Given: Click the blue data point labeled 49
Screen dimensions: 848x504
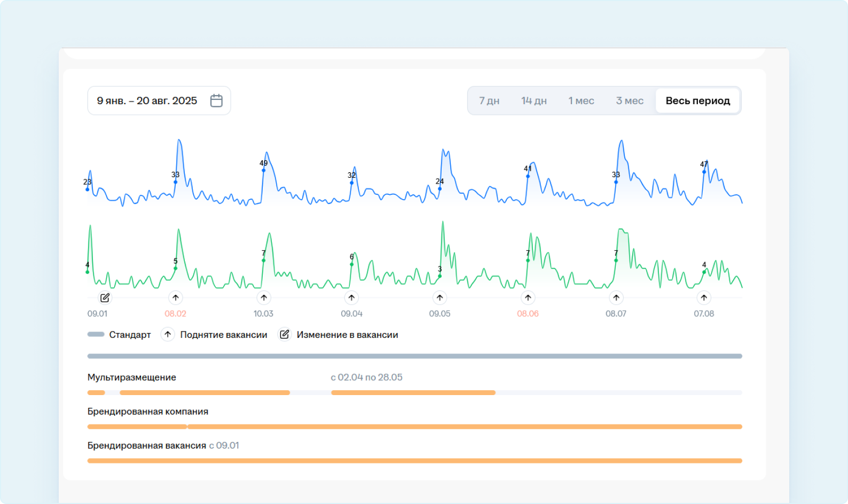Looking at the screenshot, I should click(x=263, y=170).
